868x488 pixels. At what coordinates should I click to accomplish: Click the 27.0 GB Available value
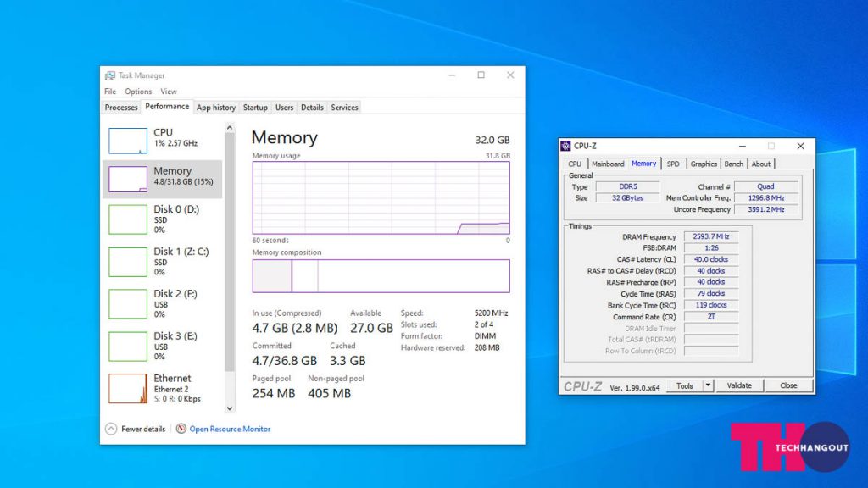click(371, 328)
